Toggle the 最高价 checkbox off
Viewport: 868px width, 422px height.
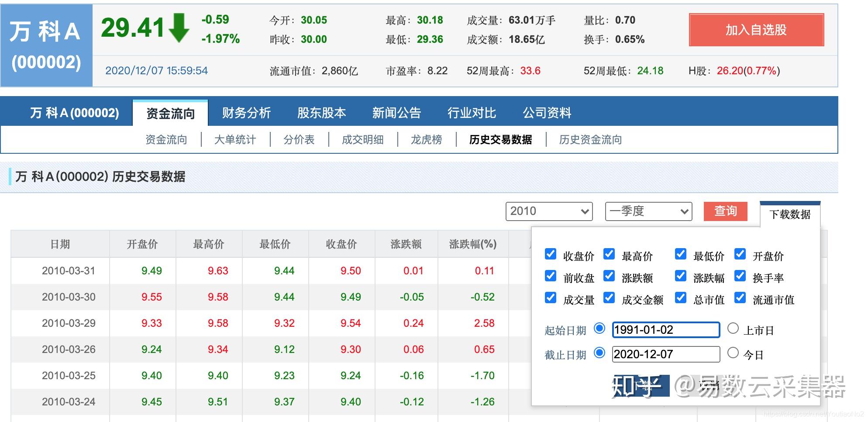(609, 254)
